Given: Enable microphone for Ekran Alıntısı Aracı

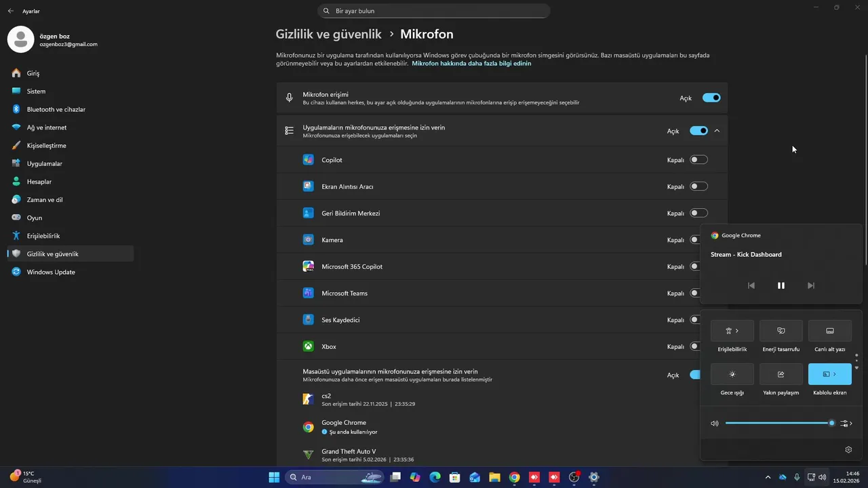Looking at the screenshot, I should tap(698, 186).
